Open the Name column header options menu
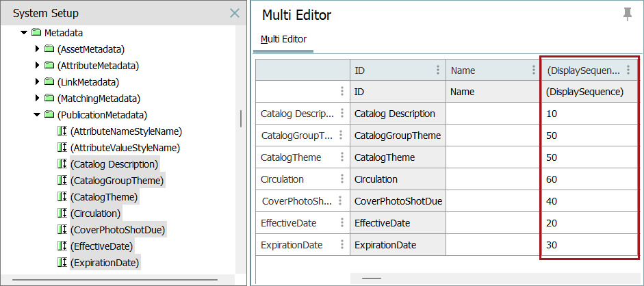The width and height of the screenshot is (644, 286). pos(533,70)
